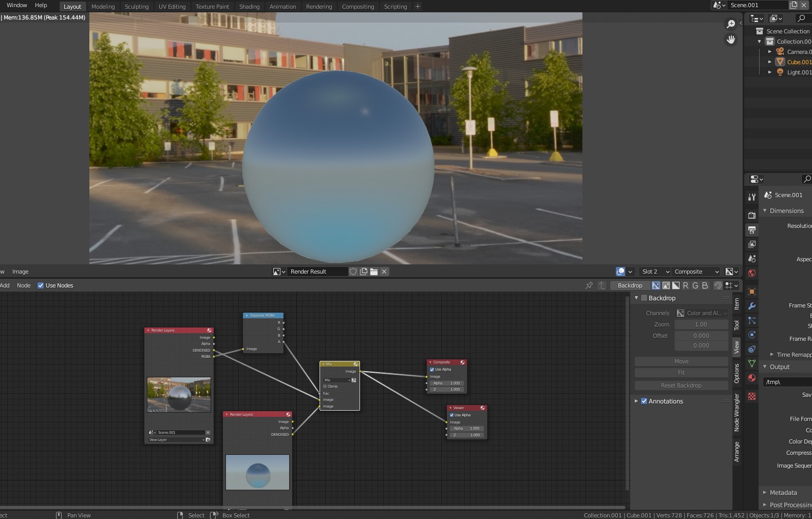Switch to the Shading workspace tab

pyautogui.click(x=249, y=7)
